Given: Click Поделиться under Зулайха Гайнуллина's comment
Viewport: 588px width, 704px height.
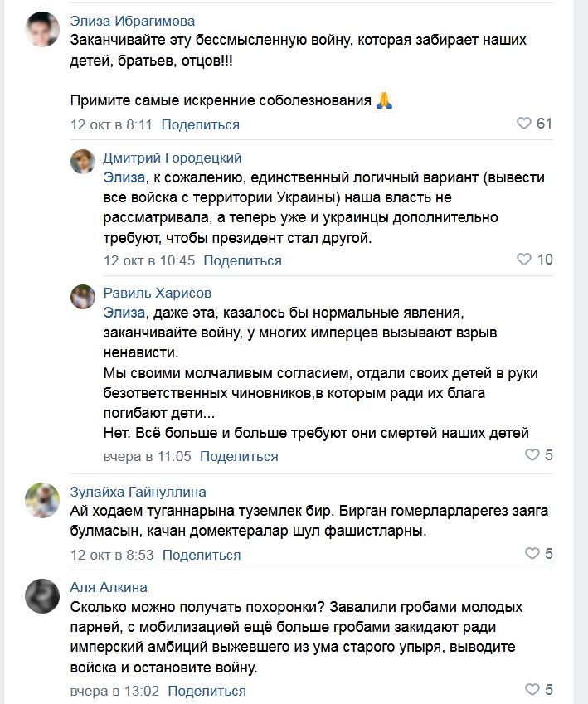Looking at the screenshot, I should click(200, 554).
